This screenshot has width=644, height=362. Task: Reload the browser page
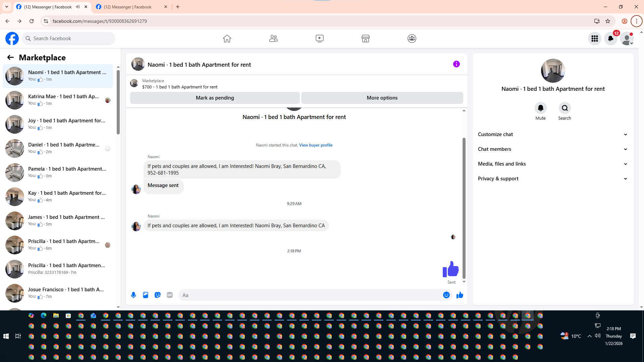[32, 21]
